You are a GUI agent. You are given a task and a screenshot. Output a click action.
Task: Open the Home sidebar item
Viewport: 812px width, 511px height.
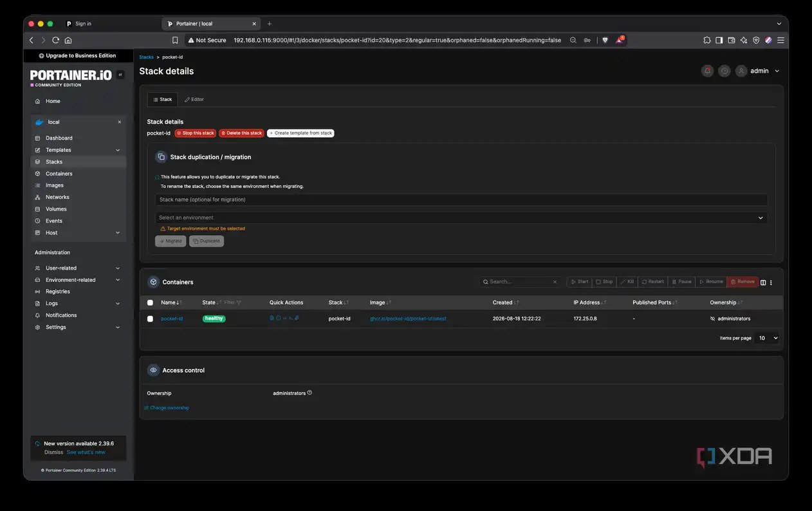click(x=78, y=101)
